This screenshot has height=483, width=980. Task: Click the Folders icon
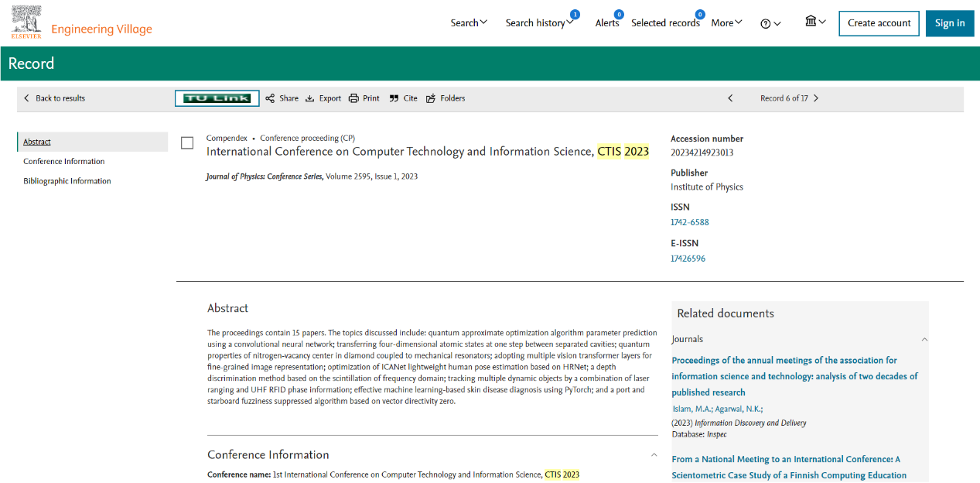431,98
